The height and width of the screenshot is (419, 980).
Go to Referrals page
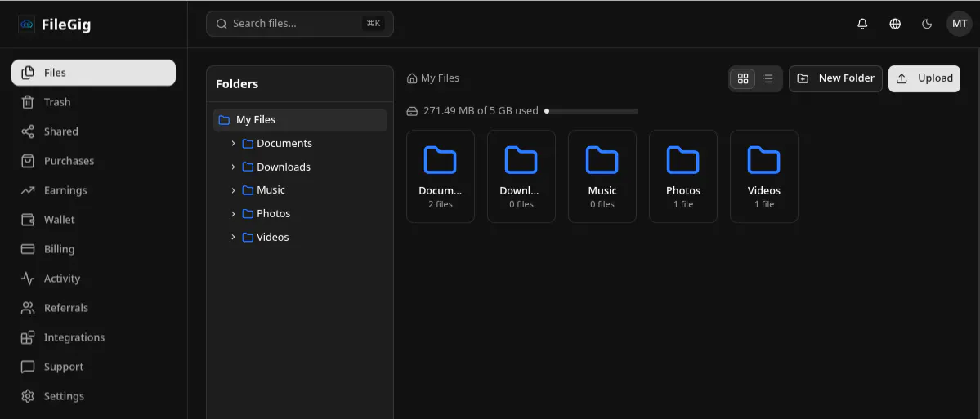point(94,307)
